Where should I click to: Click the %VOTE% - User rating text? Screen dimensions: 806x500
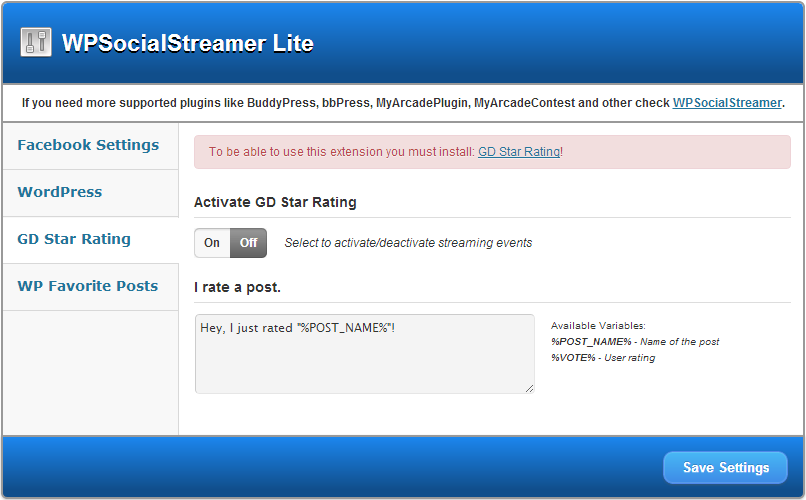[x=603, y=358]
